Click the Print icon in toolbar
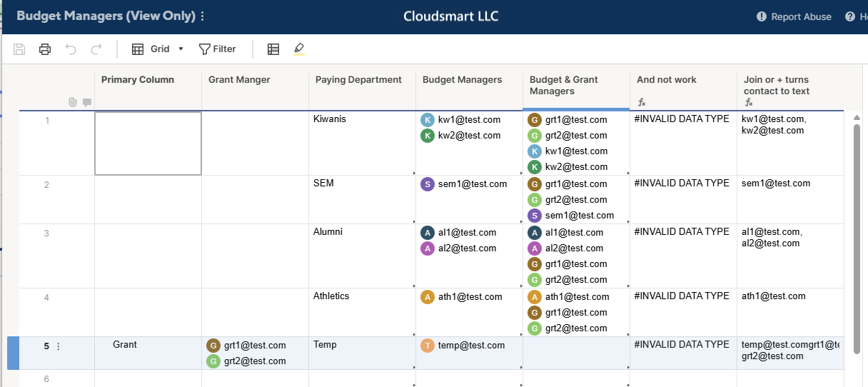 [45, 49]
